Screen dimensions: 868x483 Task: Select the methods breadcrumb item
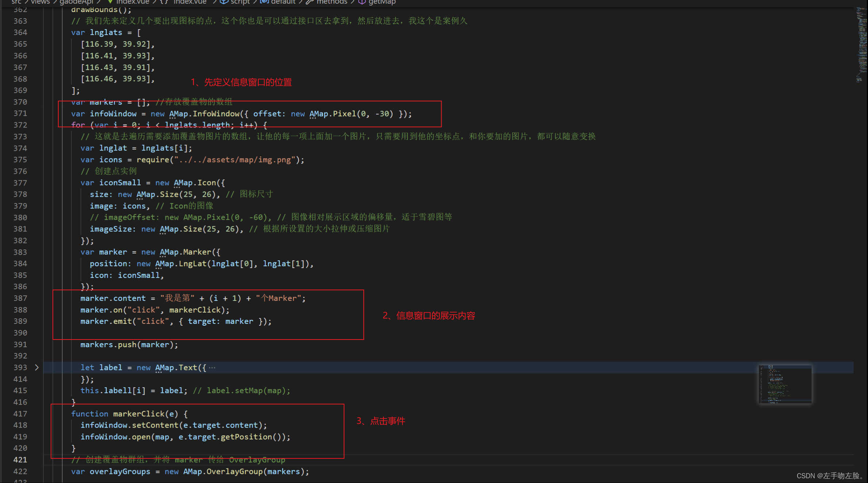coord(332,2)
